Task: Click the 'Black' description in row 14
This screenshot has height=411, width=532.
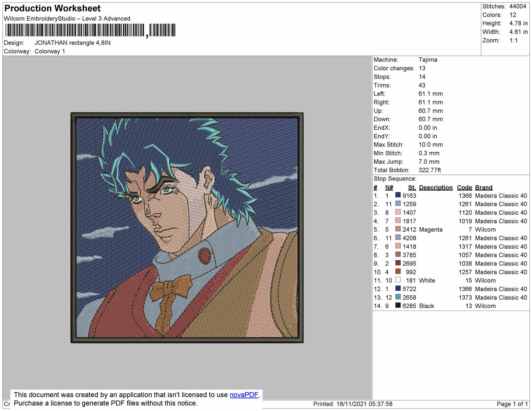Action: (427, 306)
